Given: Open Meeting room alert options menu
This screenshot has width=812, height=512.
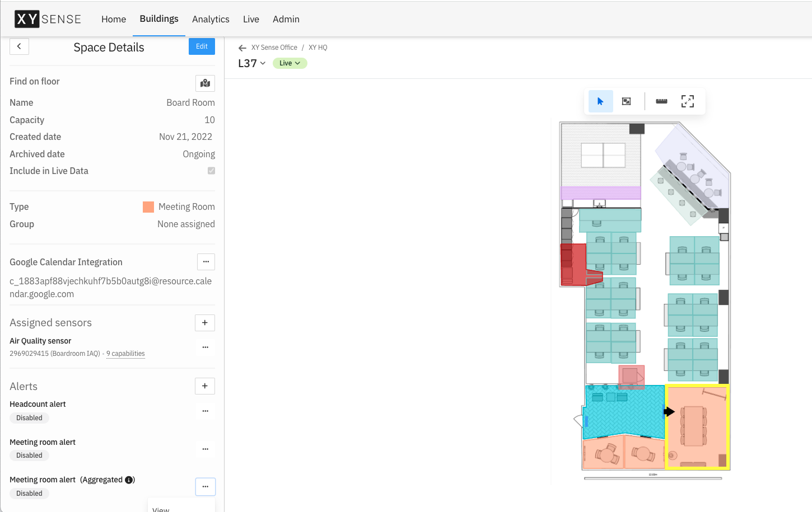Looking at the screenshot, I should tap(205, 449).
